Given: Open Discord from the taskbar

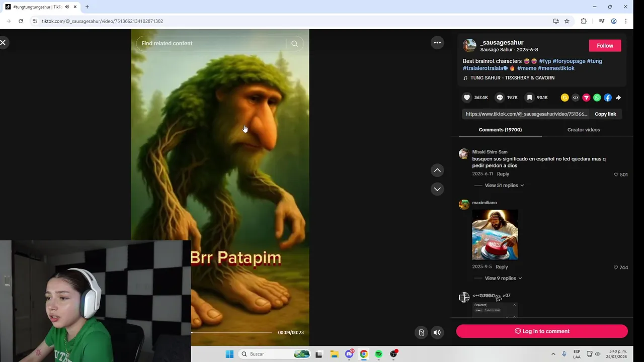Looking at the screenshot, I should [349, 354].
